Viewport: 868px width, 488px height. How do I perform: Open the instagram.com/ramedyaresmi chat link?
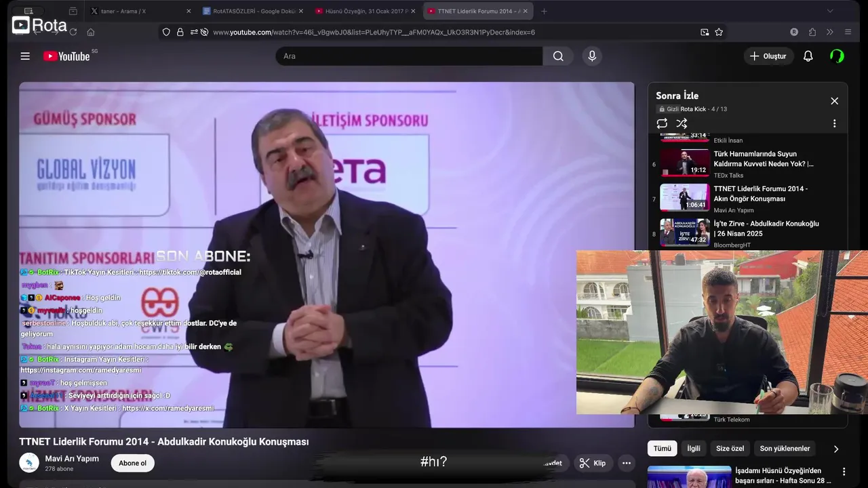pyautogui.click(x=81, y=370)
